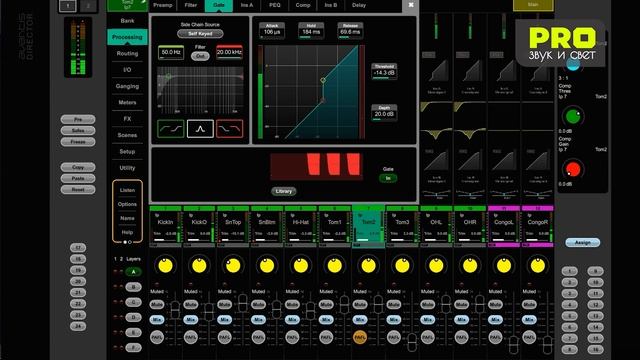Toggle the Freeze button
The width and height of the screenshot is (640, 360).
[x=78, y=142]
